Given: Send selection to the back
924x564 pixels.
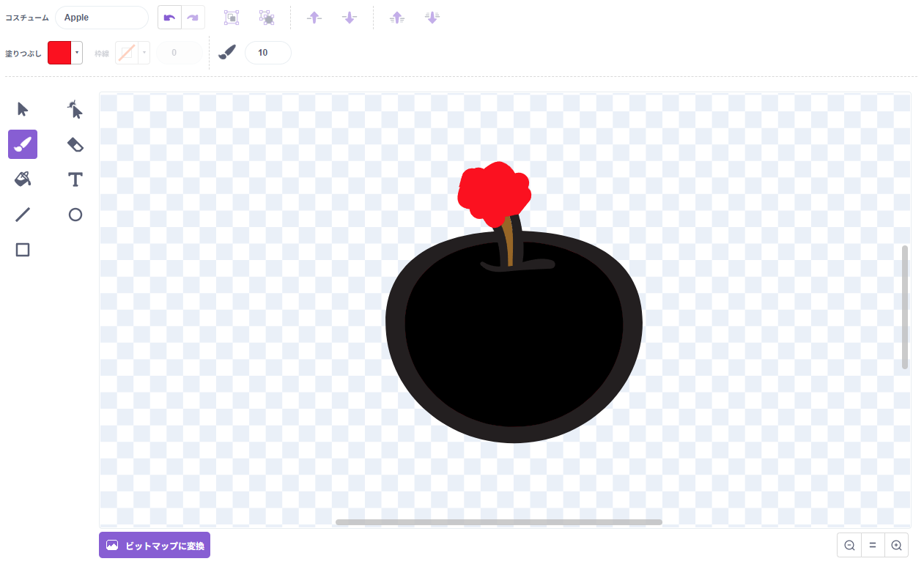Looking at the screenshot, I should click(432, 18).
